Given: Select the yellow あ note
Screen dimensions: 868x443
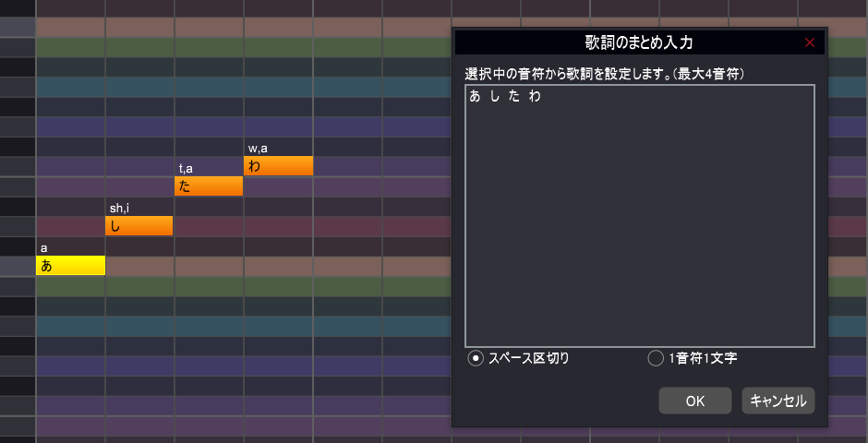Looking at the screenshot, I should (70, 266).
